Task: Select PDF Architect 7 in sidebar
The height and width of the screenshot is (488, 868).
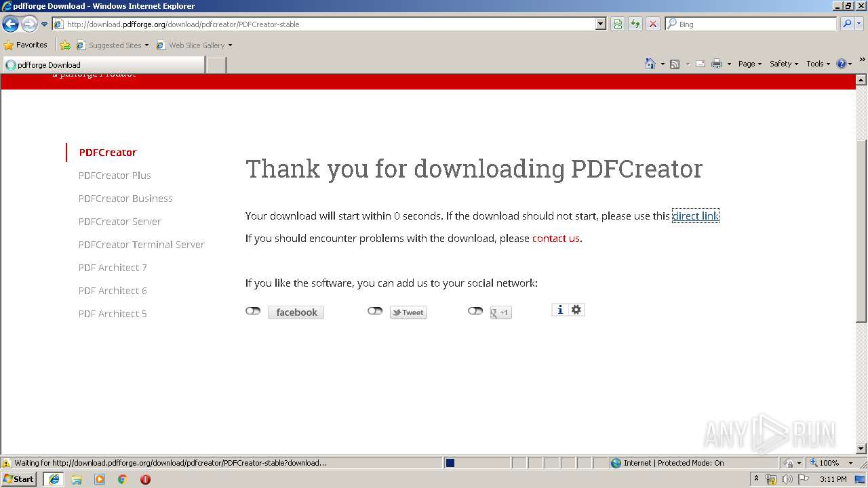Action: point(113,268)
